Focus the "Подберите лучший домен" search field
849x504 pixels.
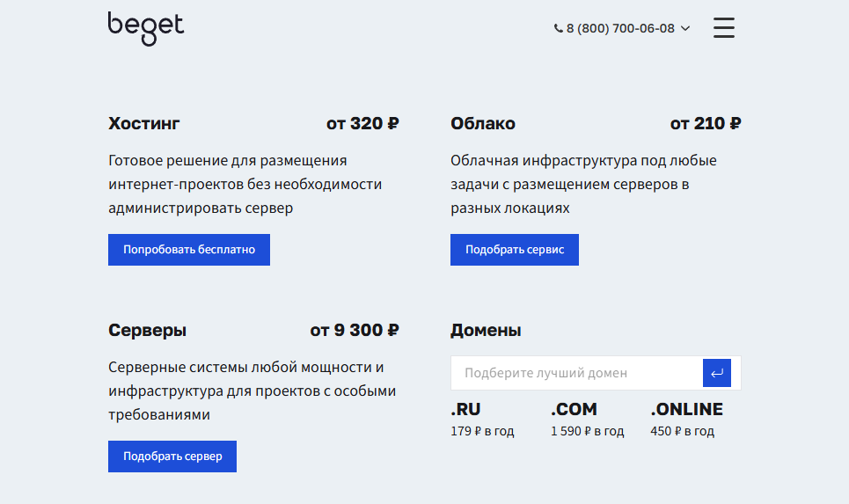click(576, 373)
